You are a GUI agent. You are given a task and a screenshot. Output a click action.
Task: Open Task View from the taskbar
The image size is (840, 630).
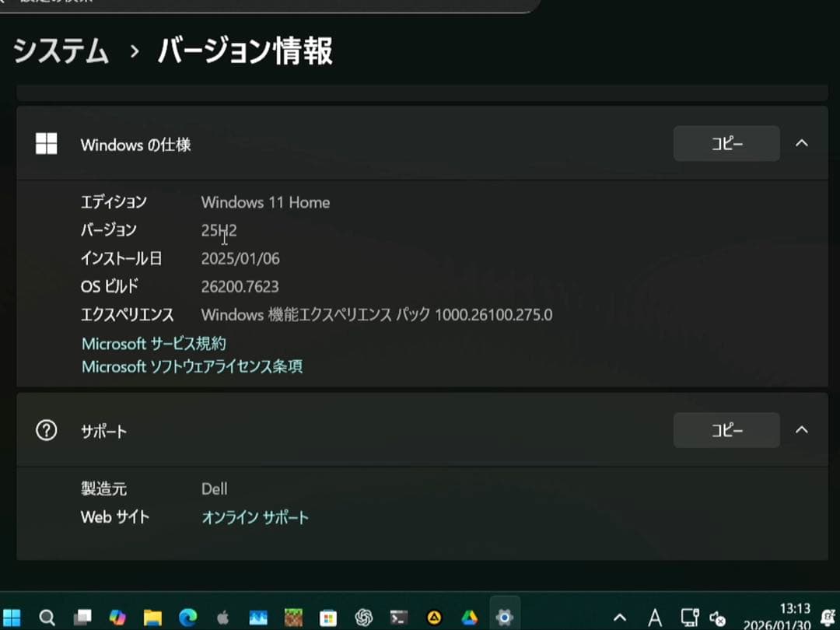(82, 618)
